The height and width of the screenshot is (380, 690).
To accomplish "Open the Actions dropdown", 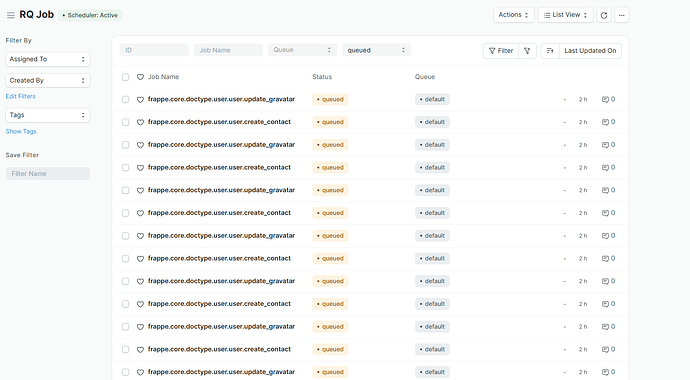I will [514, 15].
